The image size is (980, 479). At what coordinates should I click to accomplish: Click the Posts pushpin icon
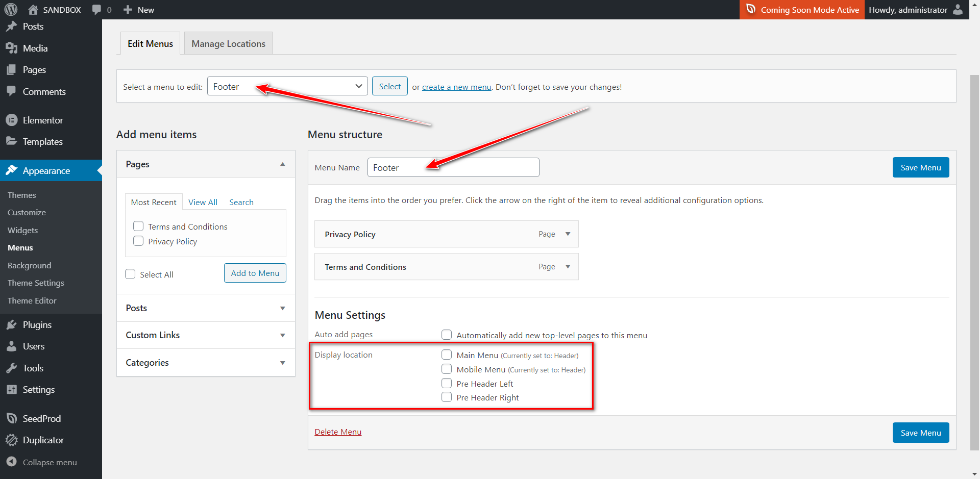point(11,27)
